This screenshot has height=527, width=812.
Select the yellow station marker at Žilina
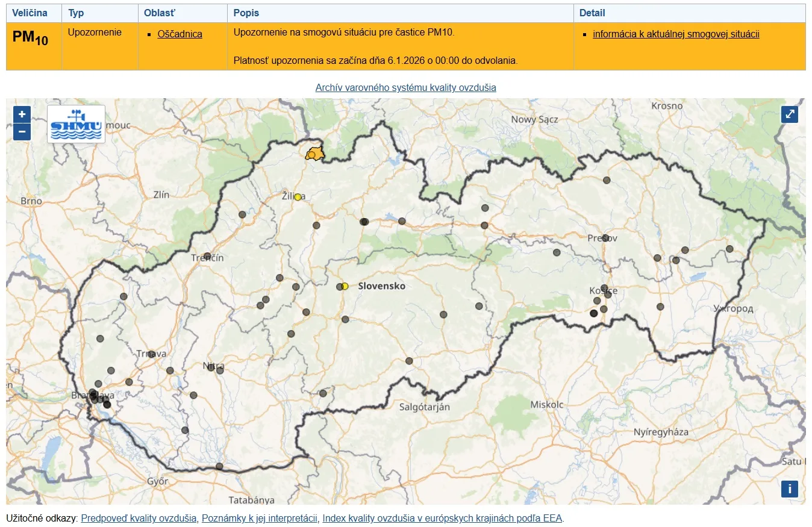[298, 197]
